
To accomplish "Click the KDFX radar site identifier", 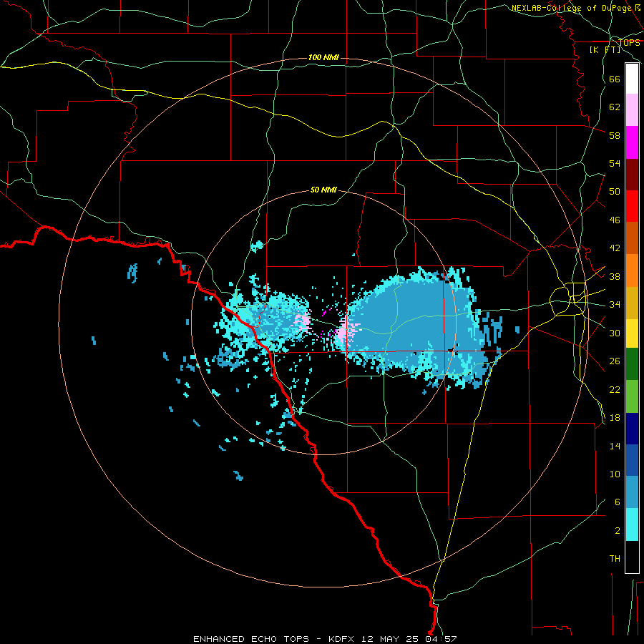I will point(342,639).
